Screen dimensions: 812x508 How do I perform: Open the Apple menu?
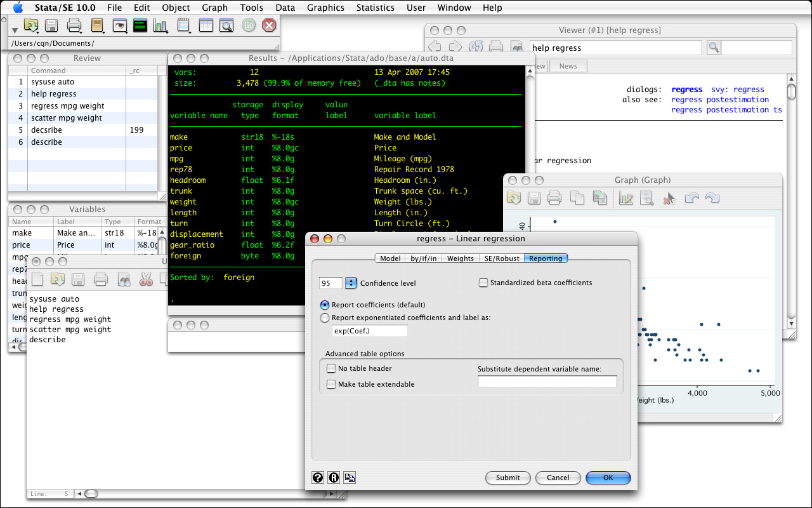17,8
